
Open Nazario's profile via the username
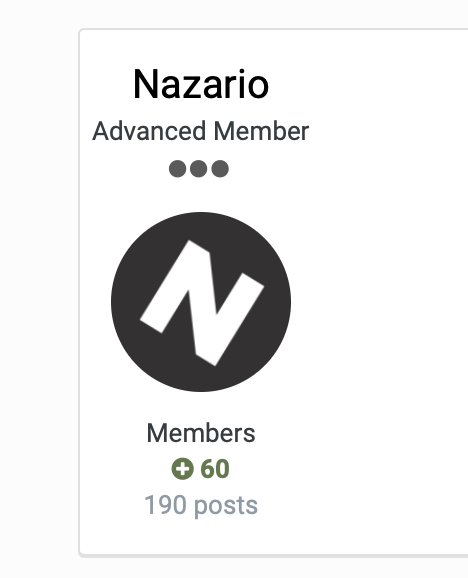201,85
